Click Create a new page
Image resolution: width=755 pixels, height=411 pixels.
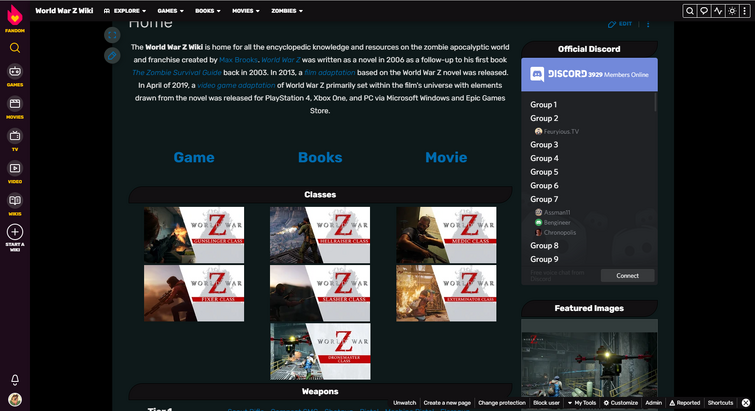click(x=447, y=403)
